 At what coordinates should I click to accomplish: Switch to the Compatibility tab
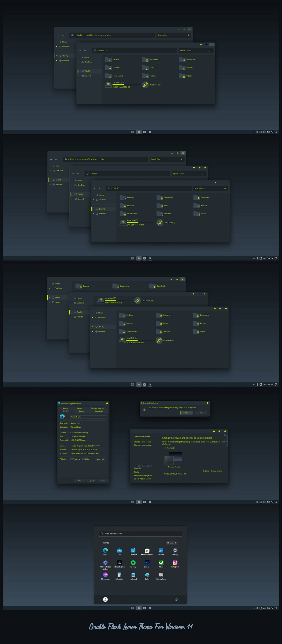coord(99,411)
